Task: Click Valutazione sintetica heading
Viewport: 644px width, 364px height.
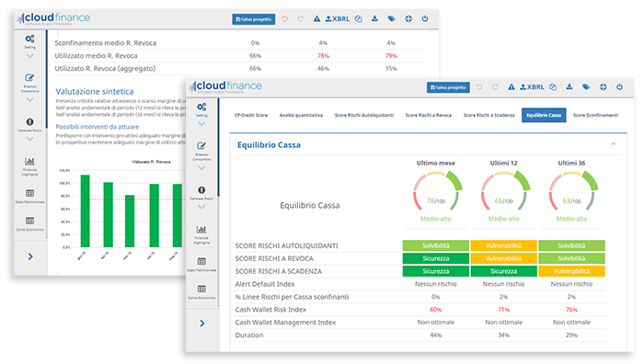Action: point(95,92)
